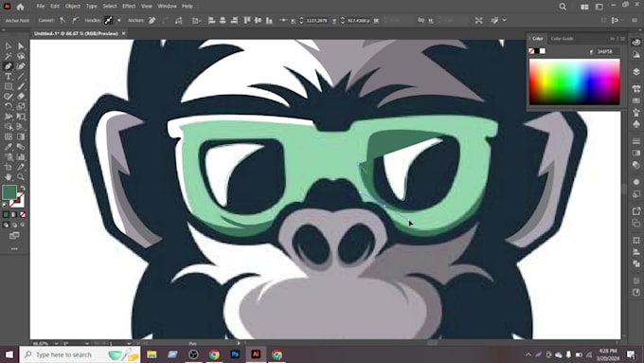Open the Layers panel icon in the dock
Screen dimensions: 644x363
coord(636,71)
